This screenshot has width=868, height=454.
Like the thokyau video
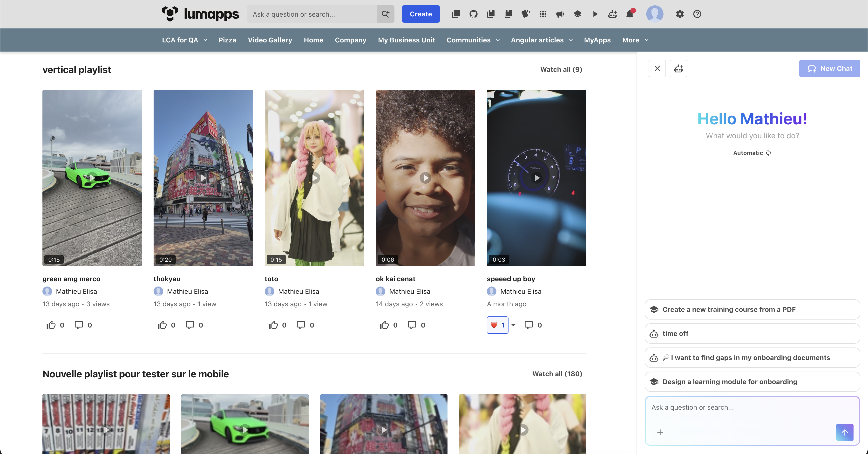(x=166, y=325)
